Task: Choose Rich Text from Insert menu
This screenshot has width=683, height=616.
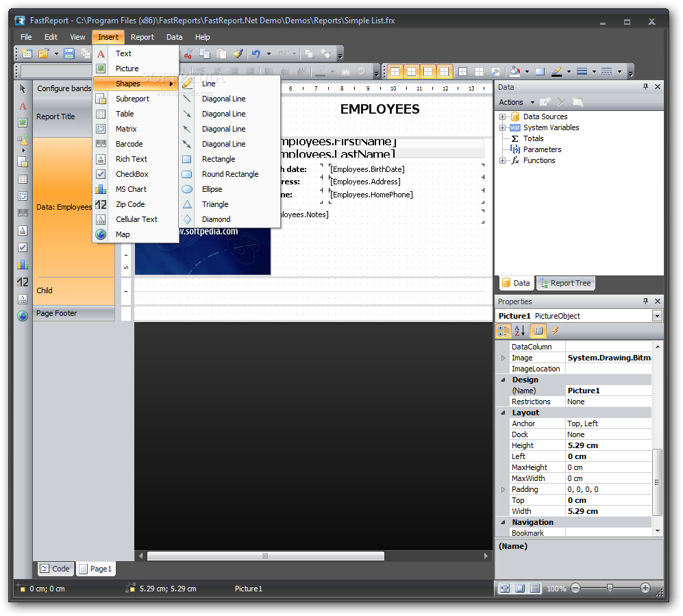Action: pos(136,159)
